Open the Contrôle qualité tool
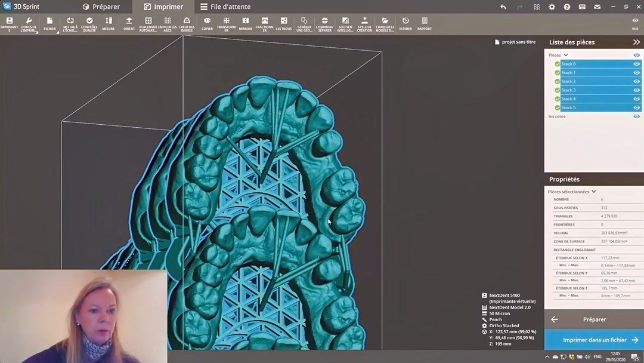644x363 pixels. [x=89, y=24]
